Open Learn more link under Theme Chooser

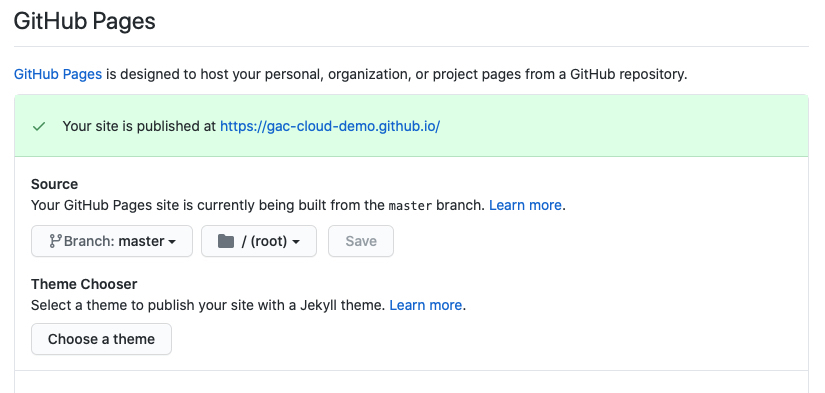pyautogui.click(x=426, y=305)
